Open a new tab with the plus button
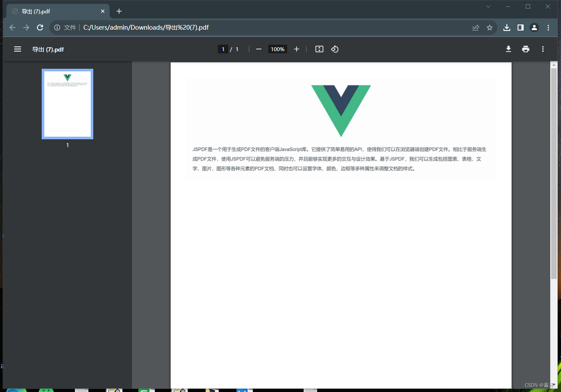 tap(119, 11)
